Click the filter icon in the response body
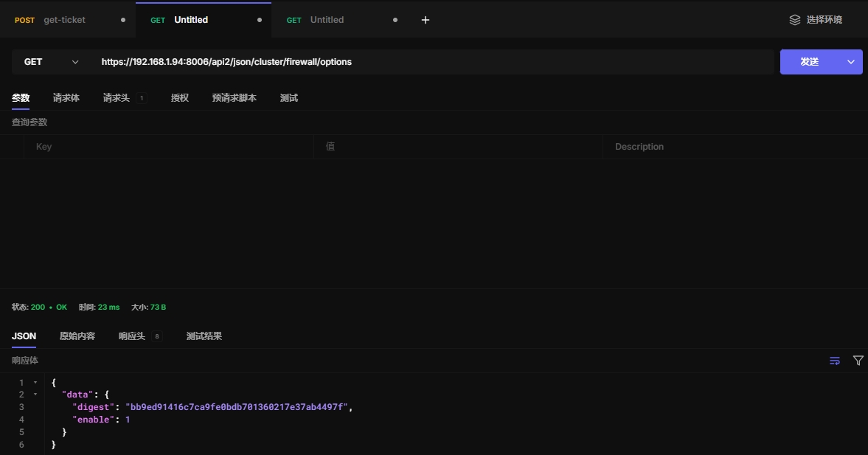Image resolution: width=868 pixels, height=455 pixels. click(858, 361)
